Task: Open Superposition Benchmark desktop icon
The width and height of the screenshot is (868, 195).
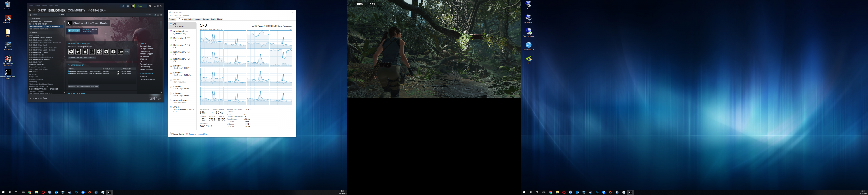Action: pos(7,60)
